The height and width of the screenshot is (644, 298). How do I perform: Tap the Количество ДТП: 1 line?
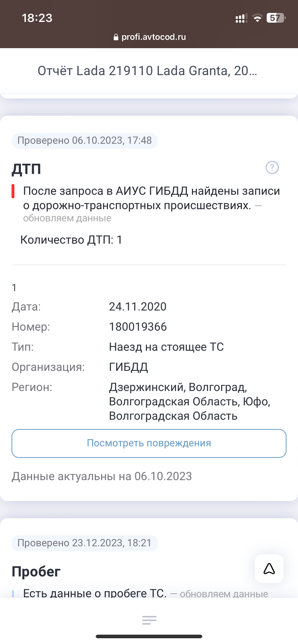pyautogui.click(x=71, y=240)
